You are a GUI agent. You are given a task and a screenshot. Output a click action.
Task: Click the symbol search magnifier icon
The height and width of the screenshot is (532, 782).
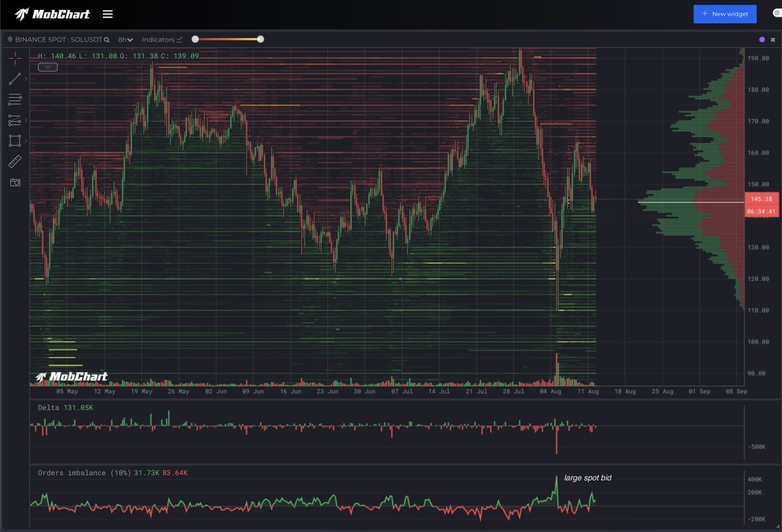click(106, 40)
